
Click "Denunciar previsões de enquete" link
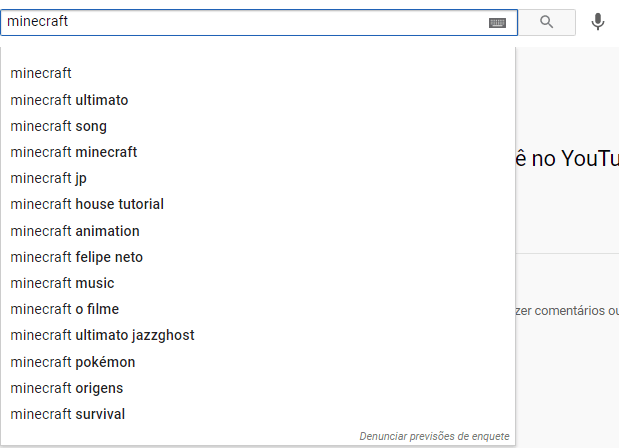coord(434,436)
